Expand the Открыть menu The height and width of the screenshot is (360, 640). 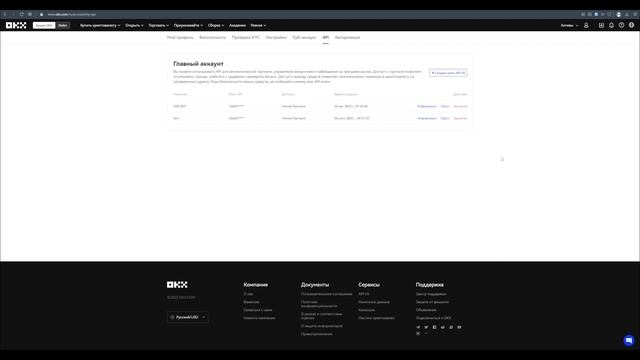click(134, 25)
